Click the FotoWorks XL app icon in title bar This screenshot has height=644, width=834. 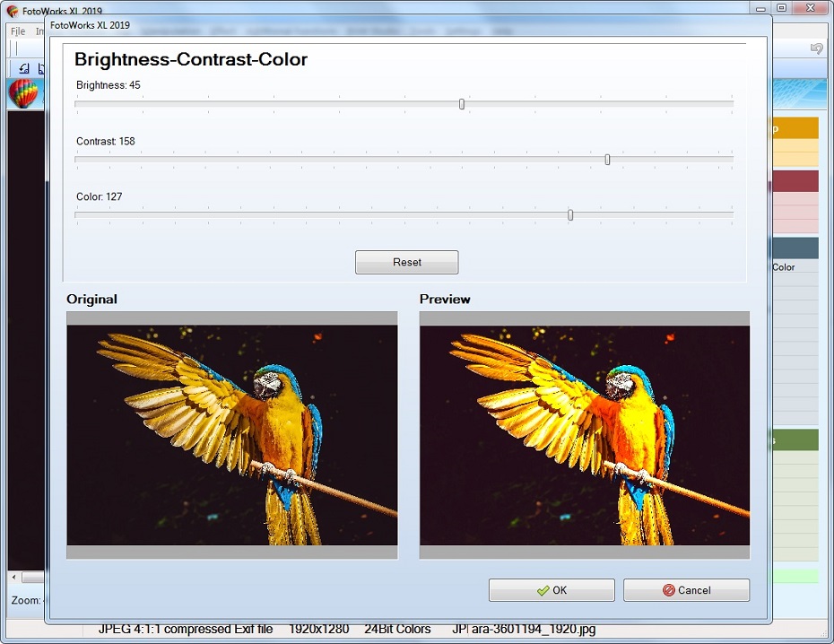(x=12, y=11)
